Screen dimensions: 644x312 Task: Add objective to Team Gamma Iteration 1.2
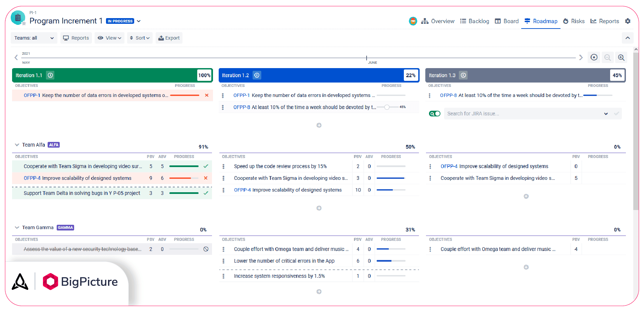coord(319,292)
